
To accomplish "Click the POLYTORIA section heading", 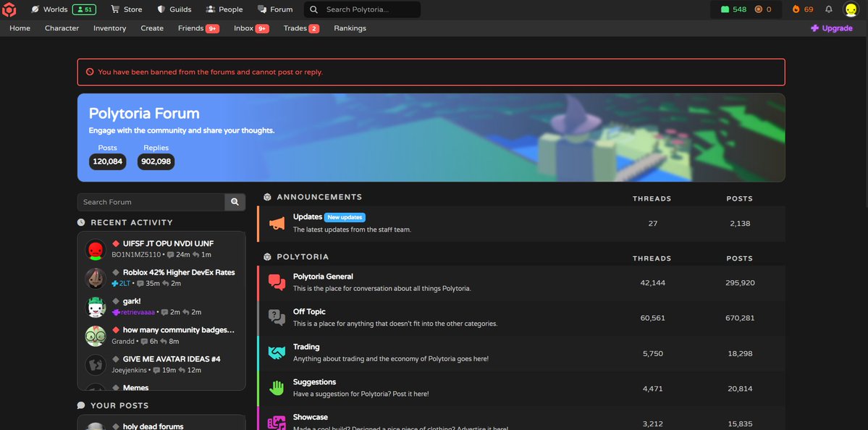I will 303,257.
